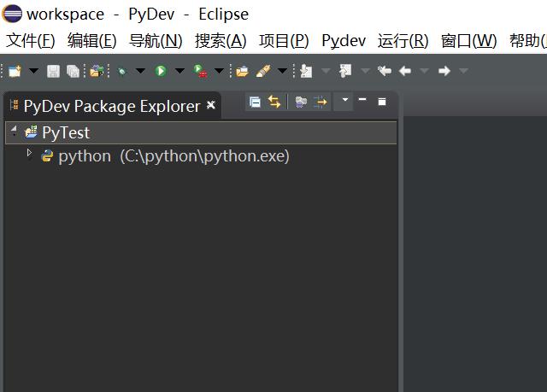Select the PyTest project row
547x392 pixels.
[x=201, y=132]
